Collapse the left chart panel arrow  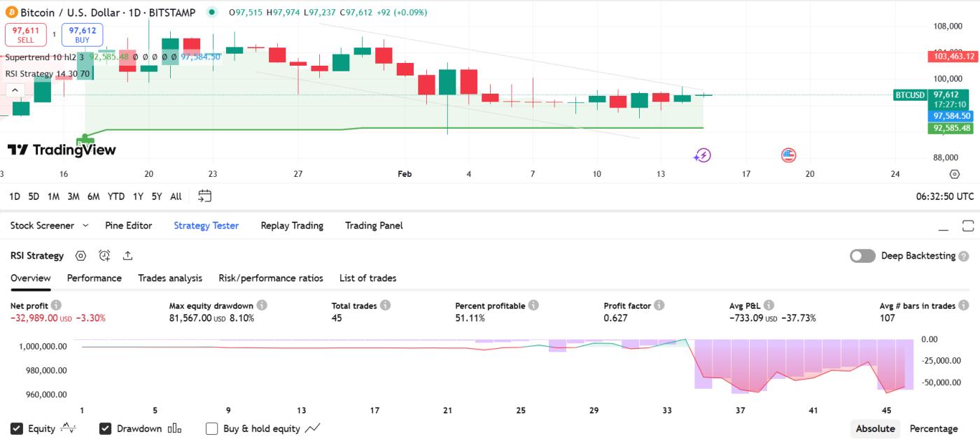coord(15,89)
